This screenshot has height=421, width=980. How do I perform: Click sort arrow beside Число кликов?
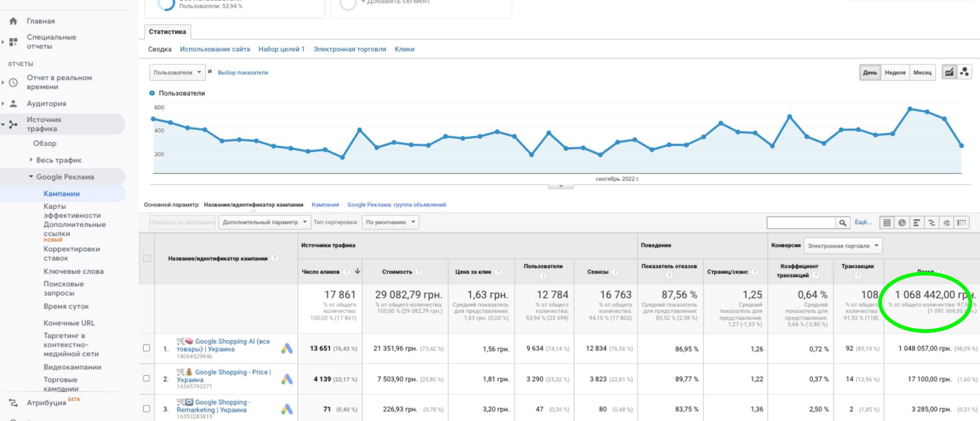pos(357,271)
